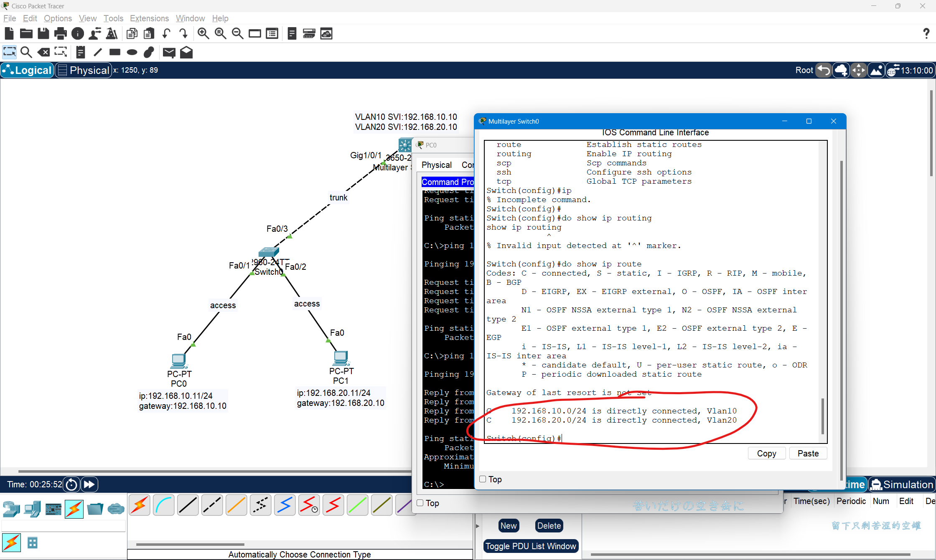936x560 pixels.
Task: Click the Paste toolbar icon
Action: (x=149, y=33)
